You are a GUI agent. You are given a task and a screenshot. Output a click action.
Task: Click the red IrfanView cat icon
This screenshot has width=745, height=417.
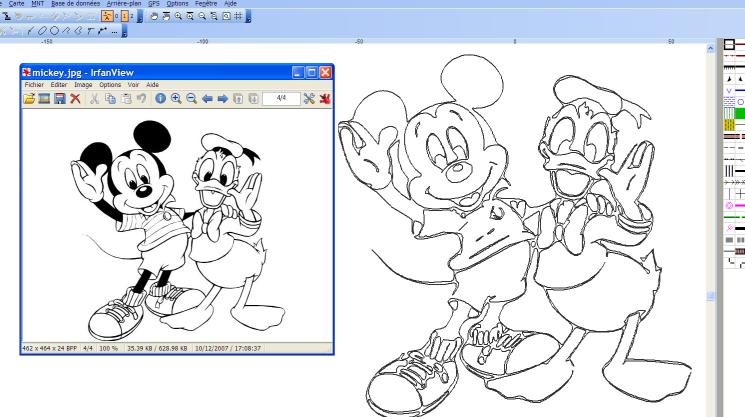coord(325,98)
